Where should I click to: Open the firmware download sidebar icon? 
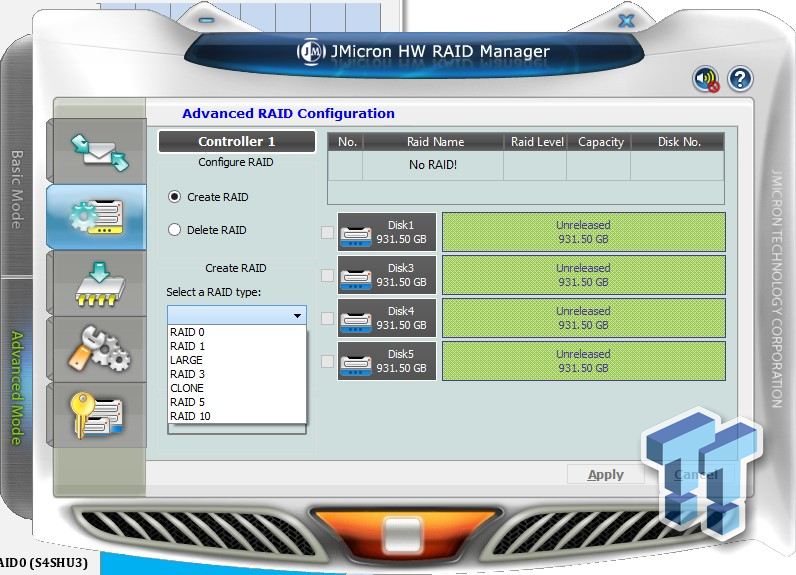click(97, 282)
